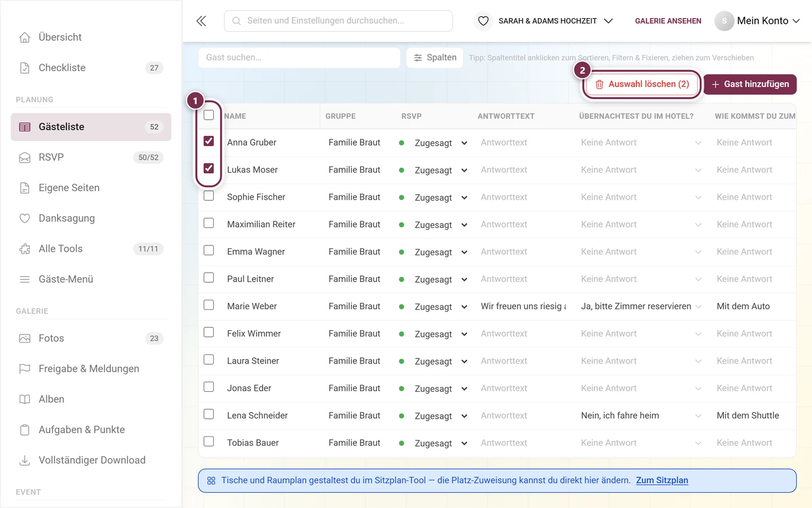Collapse sidebar with double-chevron icon

(201, 21)
